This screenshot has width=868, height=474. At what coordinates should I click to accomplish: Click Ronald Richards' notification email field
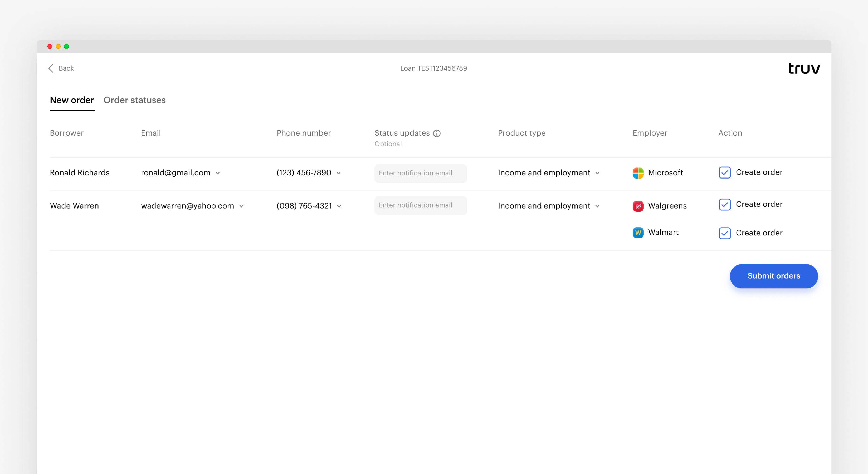[420, 173]
